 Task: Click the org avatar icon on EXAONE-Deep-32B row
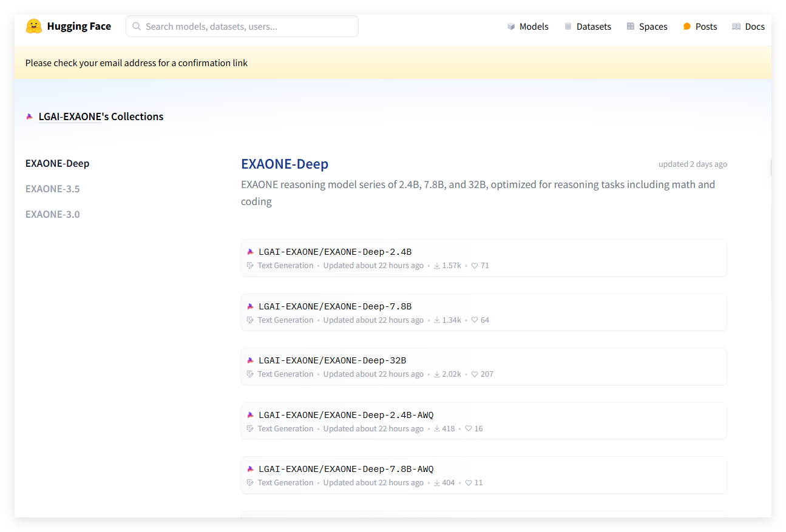click(x=250, y=360)
